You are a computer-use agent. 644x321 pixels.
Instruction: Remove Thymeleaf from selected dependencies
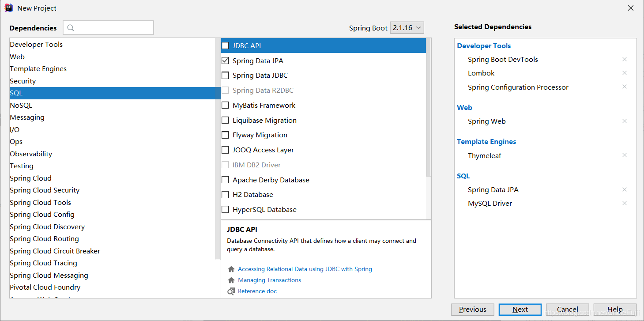click(x=624, y=155)
